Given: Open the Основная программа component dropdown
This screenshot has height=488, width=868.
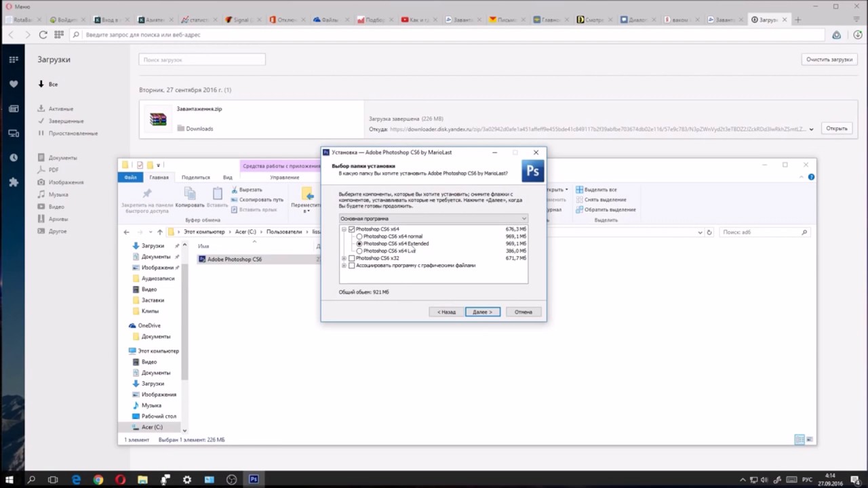Looking at the screenshot, I should (x=433, y=219).
